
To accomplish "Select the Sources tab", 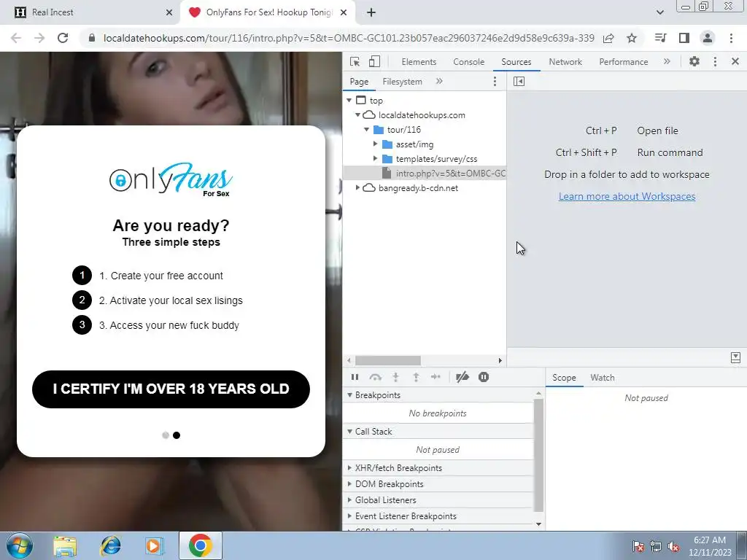I will pyautogui.click(x=516, y=62).
